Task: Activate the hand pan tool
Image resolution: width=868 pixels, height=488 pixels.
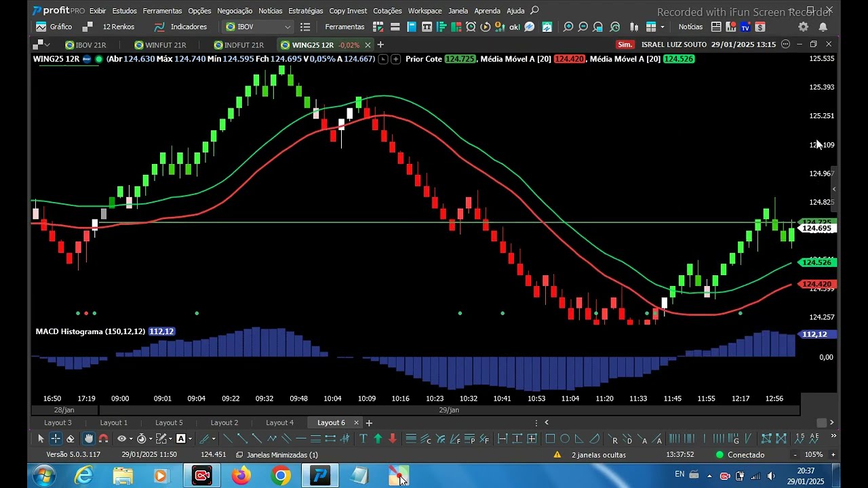Action: [x=89, y=439]
